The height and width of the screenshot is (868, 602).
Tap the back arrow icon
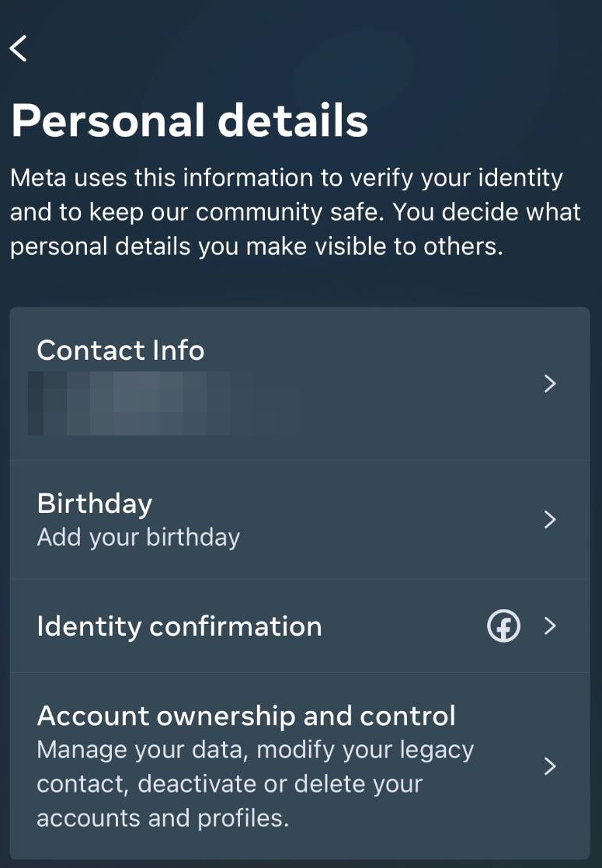click(x=19, y=48)
